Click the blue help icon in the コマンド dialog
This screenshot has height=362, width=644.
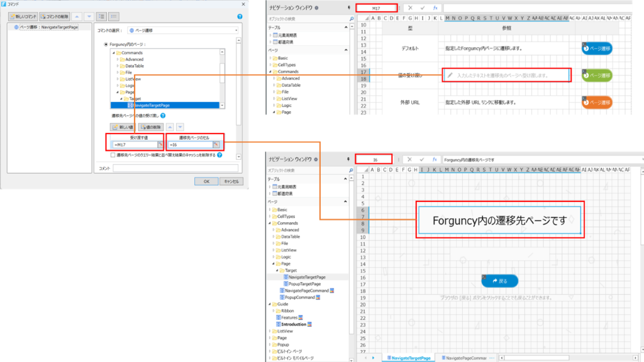pyautogui.click(x=240, y=16)
